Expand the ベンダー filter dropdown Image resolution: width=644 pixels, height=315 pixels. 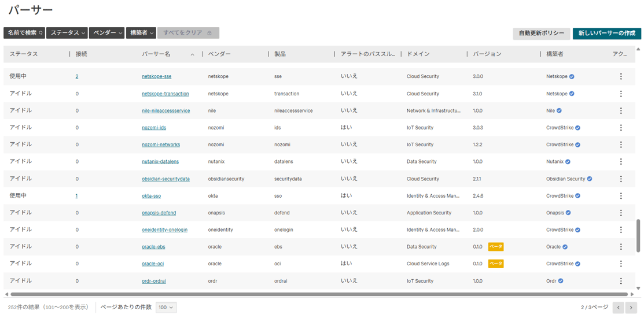coord(108,33)
